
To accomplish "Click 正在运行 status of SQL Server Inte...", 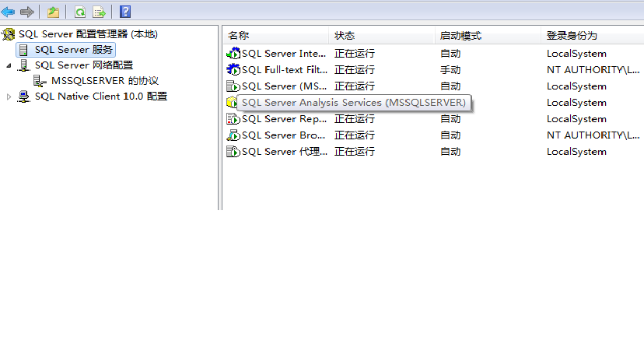I will [x=355, y=54].
